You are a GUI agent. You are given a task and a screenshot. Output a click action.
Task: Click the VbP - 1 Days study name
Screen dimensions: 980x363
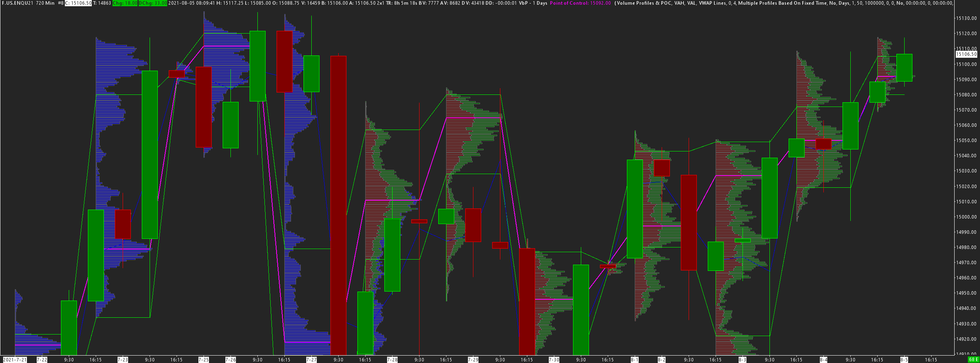[x=533, y=3]
